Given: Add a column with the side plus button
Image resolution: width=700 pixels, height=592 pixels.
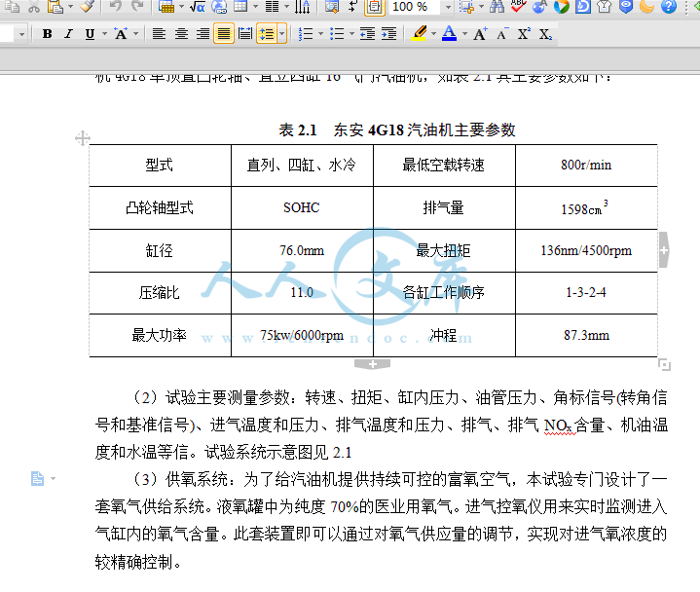Looking at the screenshot, I should (664, 250).
